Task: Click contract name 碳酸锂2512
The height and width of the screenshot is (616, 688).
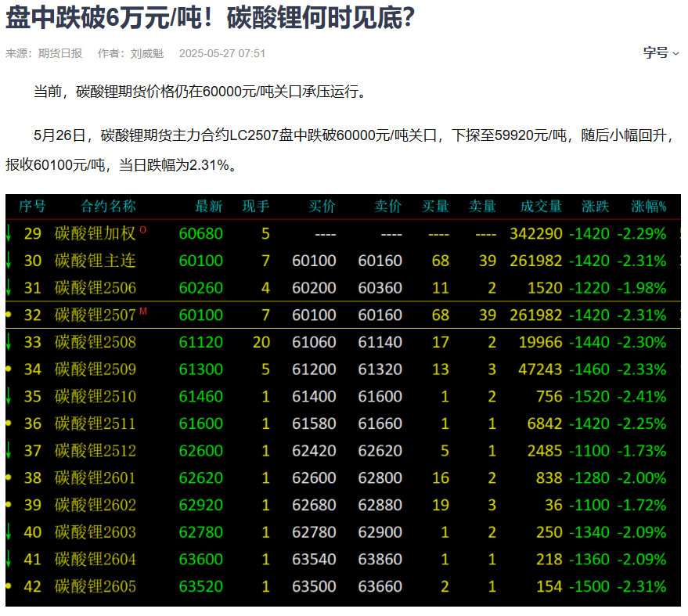Action: [x=95, y=451]
